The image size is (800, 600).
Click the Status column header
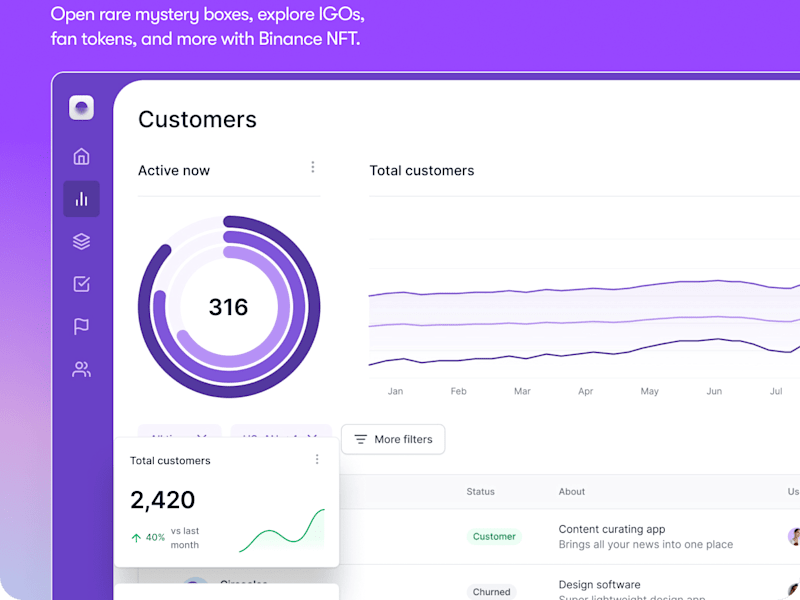point(480,491)
